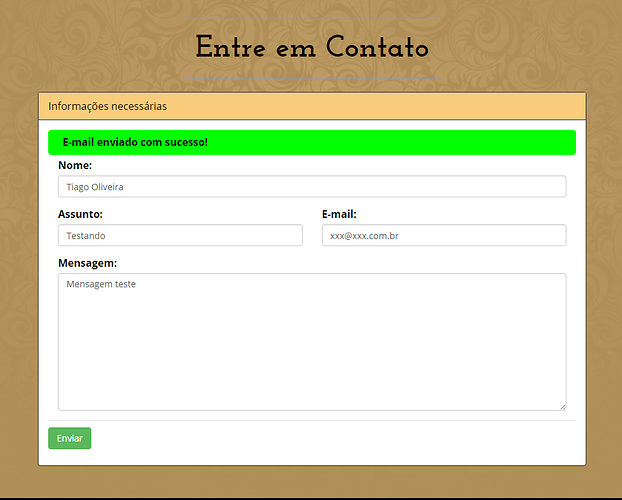Select the Assunto input containing Testando
The width and height of the screenshot is (622, 500).
pos(180,235)
